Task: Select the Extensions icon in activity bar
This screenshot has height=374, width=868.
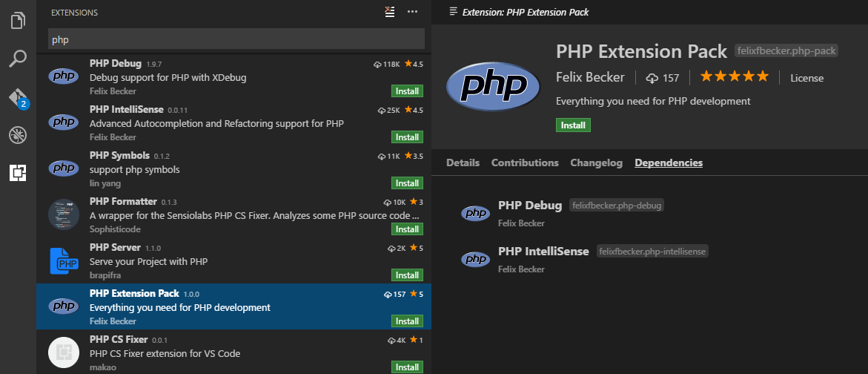Action: [18, 173]
